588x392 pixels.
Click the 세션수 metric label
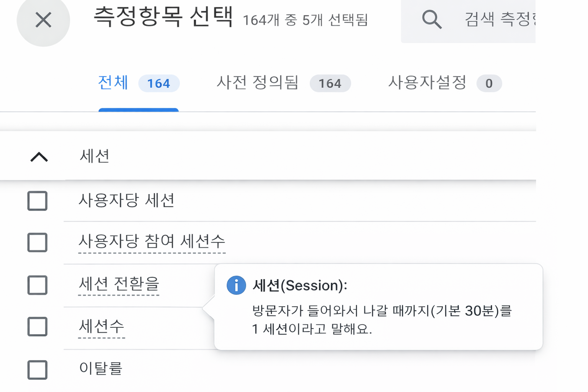tap(101, 326)
